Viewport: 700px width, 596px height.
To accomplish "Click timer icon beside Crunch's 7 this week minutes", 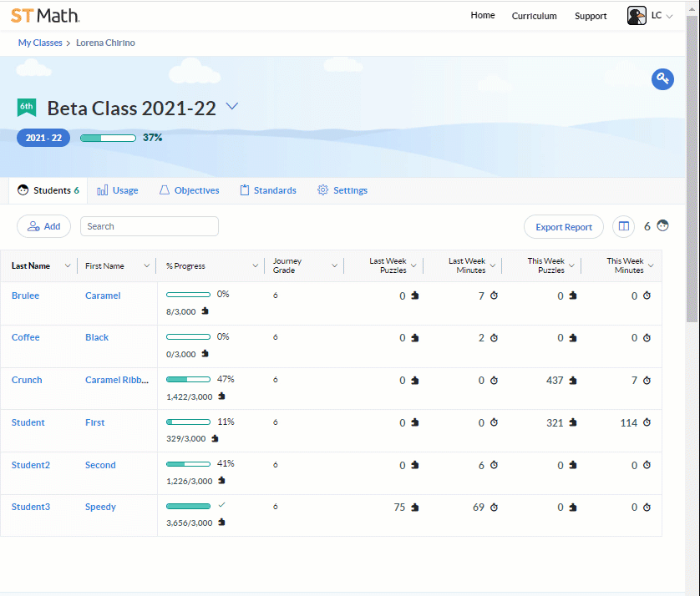I will tap(647, 380).
